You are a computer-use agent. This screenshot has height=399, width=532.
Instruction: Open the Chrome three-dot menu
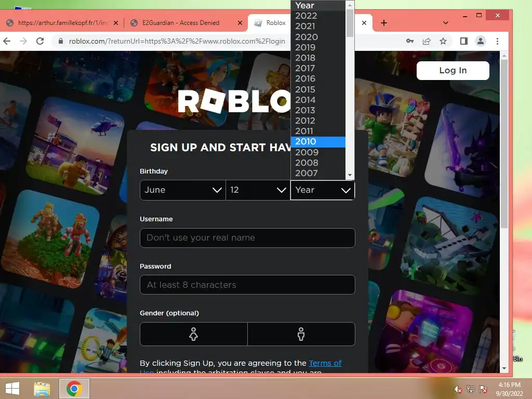coord(497,42)
